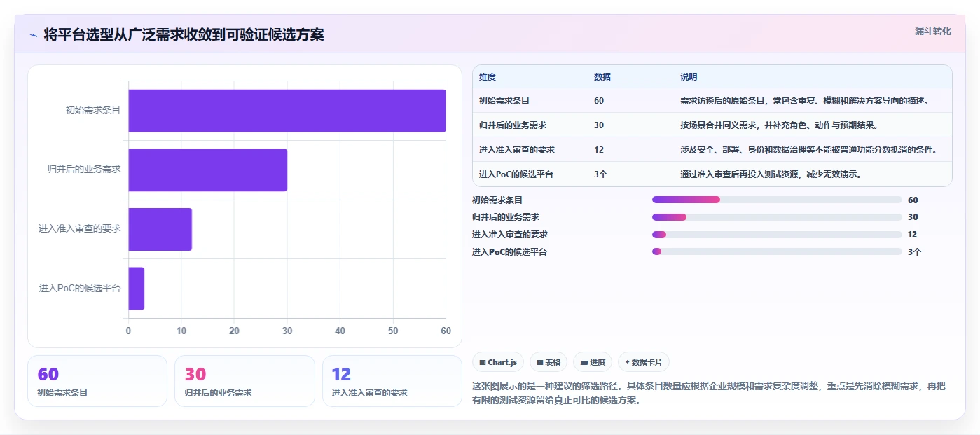Select the 进度 tag chip
Screen dimensions: 980x435
click(592, 362)
